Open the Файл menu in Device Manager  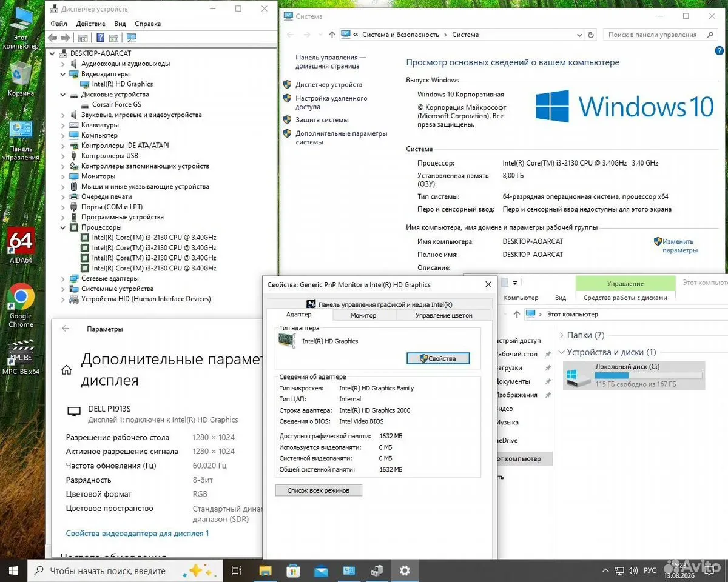click(59, 24)
